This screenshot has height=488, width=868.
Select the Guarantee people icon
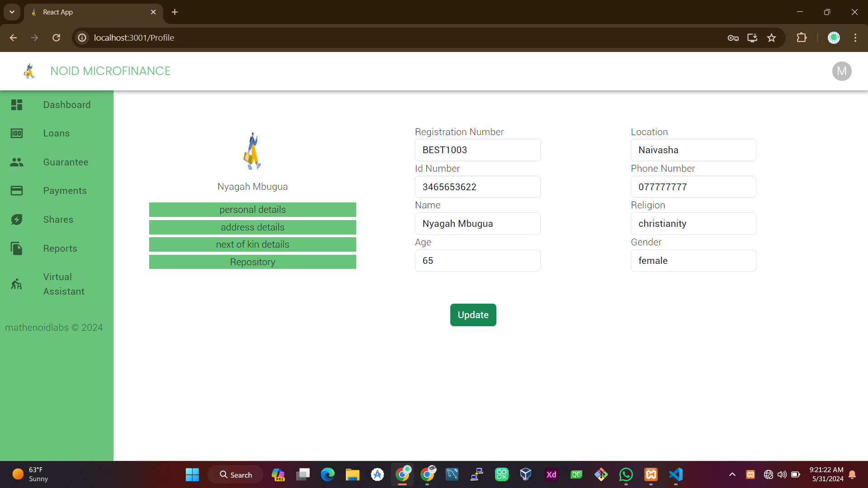click(17, 162)
